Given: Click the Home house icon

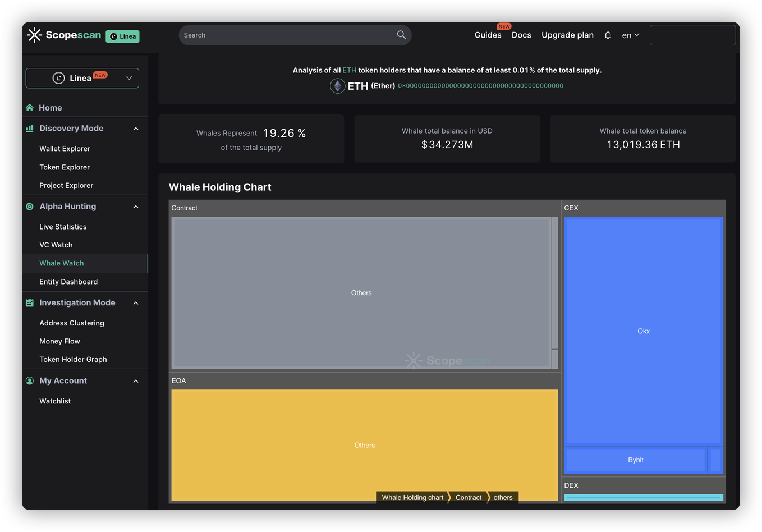Looking at the screenshot, I should point(30,108).
